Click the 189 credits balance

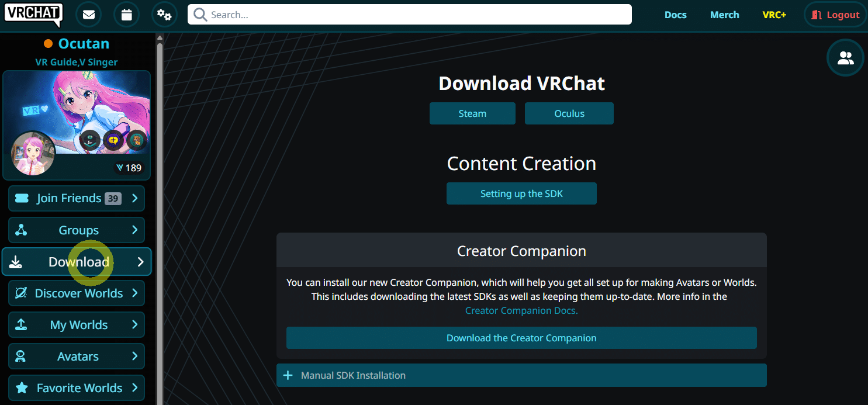[129, 168]
